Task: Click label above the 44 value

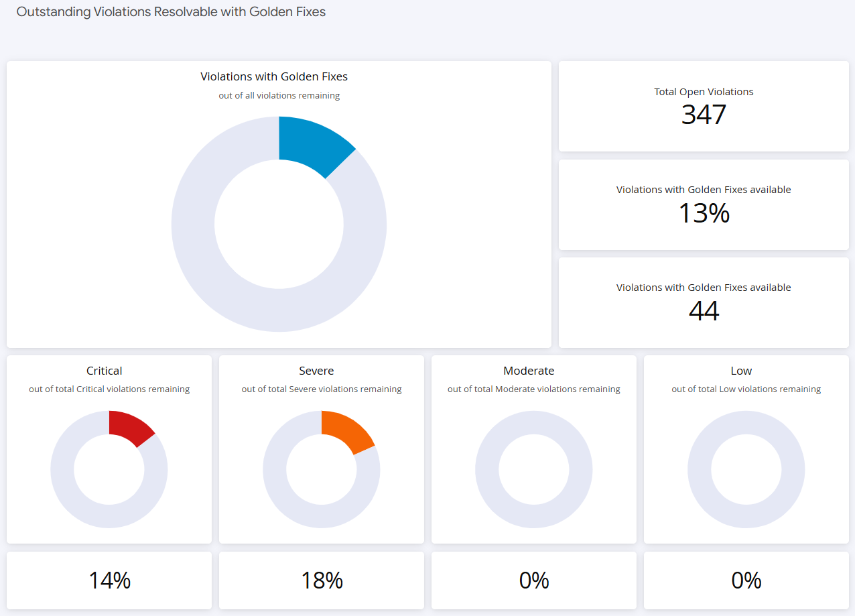Action: 704,288
